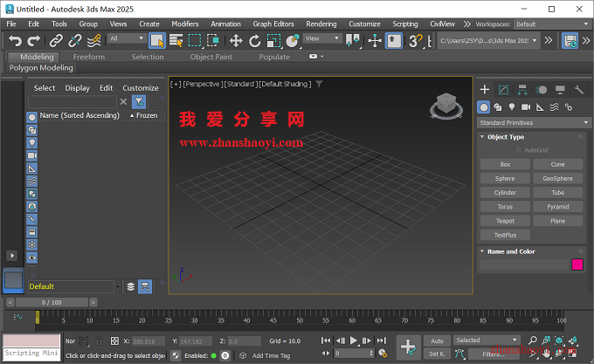594x364 pixels.
Task: Select Geometry category in Create panel
Action: click(484, 107)
